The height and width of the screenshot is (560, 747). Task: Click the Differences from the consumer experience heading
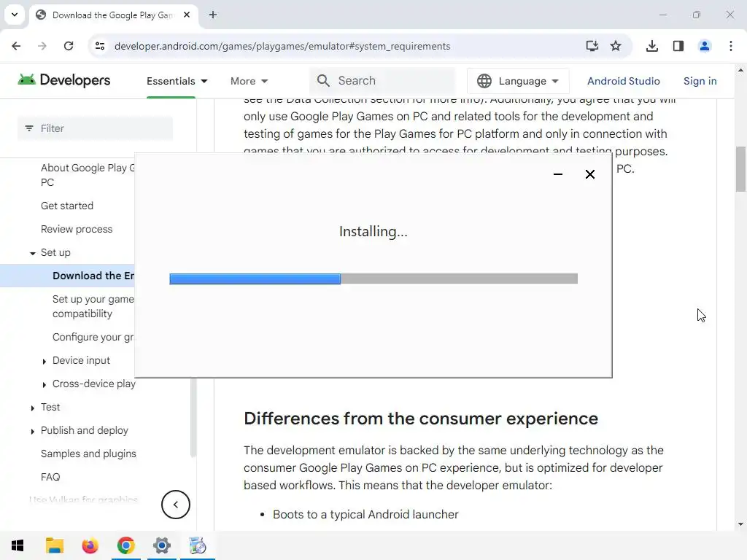point(421,419)
